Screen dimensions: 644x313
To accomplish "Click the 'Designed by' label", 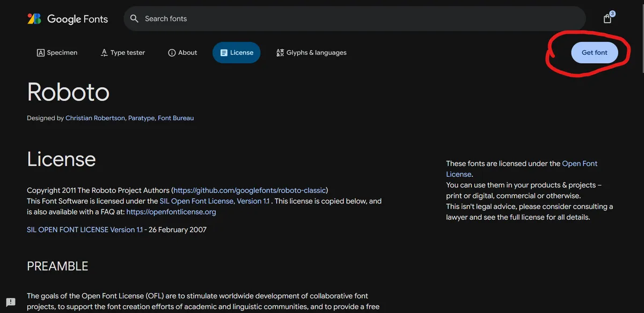I will (x=45, y=118).
